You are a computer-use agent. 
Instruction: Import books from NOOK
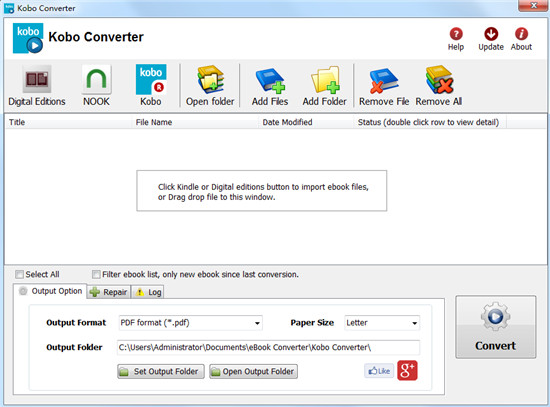[96, 86]
